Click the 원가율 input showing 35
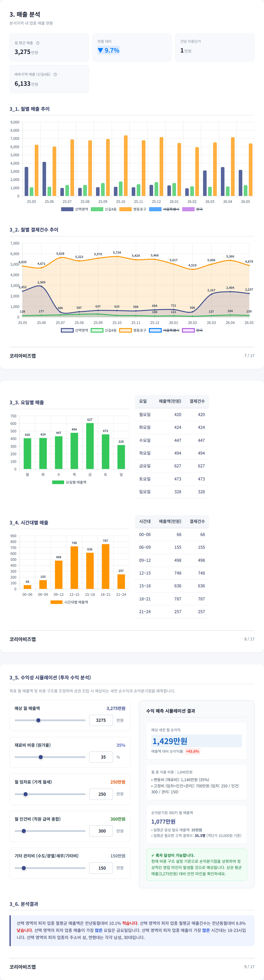The height and width of the screenshot is (980, 264). [x=101, y=757]
